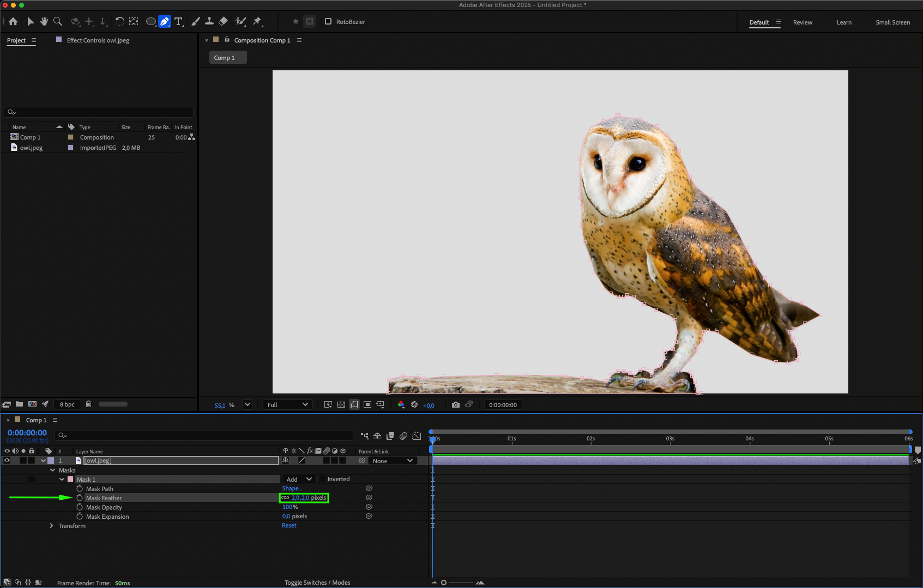923x588 pixels.
Task: Open the Full resolution dropdown
Action: (x=287, y=405)
